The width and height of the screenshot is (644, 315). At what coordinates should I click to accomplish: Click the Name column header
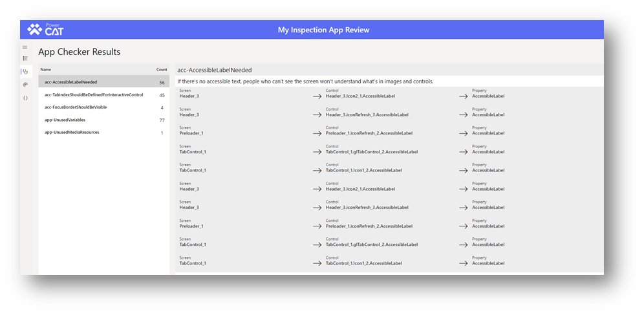pyautogui.click(x=45, y=69)
